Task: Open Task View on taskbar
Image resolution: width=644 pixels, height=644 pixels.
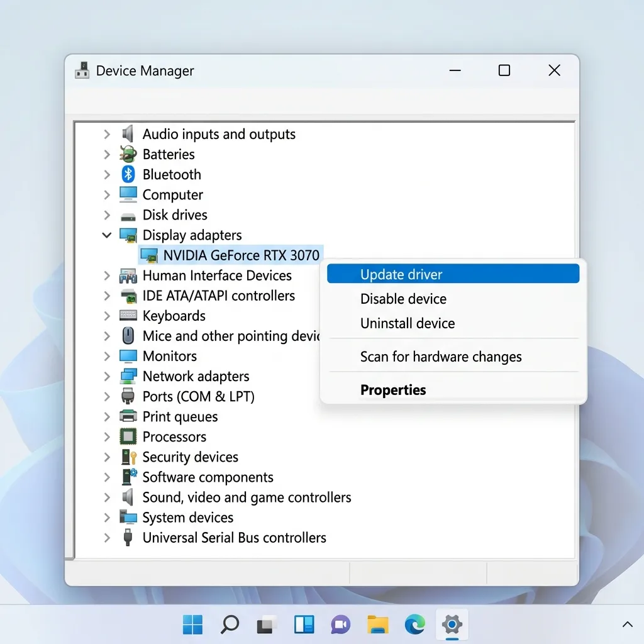Action: 266,625
